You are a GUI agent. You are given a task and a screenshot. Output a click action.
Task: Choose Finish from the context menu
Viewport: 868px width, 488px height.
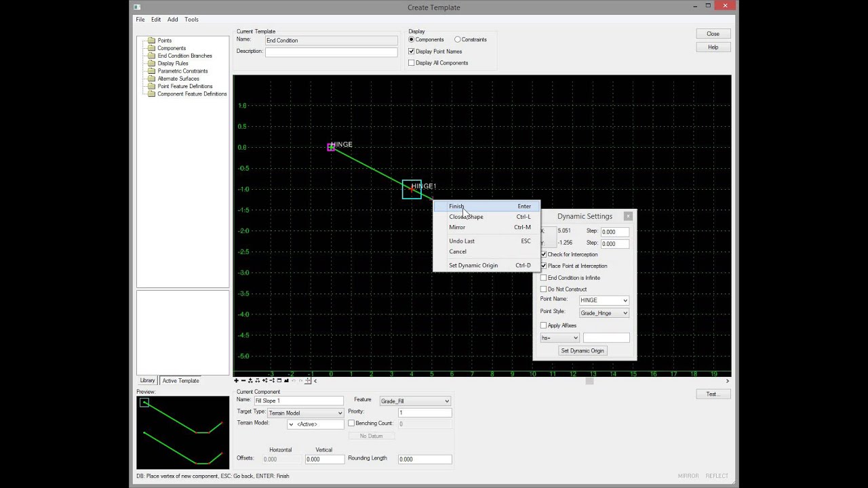click(x=487, y=207)
